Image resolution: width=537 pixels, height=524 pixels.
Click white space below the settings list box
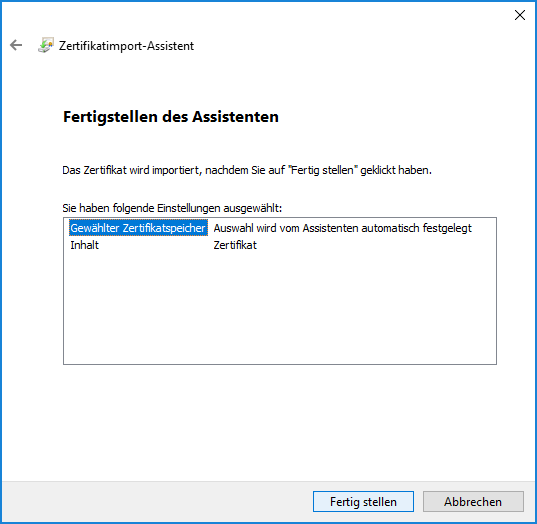tap(279, 421)
